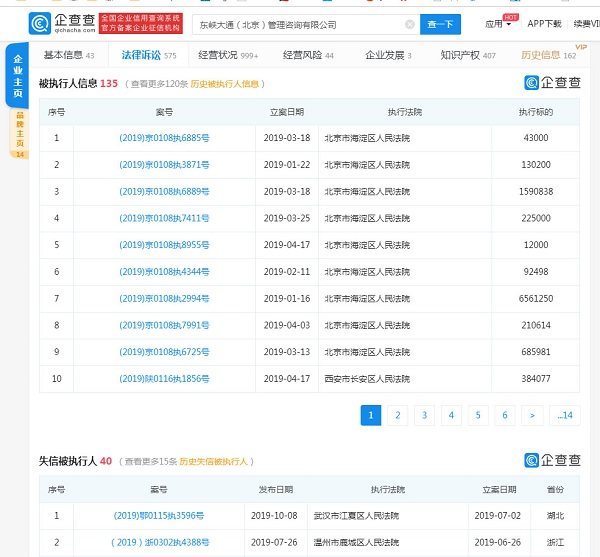
Task: Click execution amount 1590838
Action: click(536, 192)
